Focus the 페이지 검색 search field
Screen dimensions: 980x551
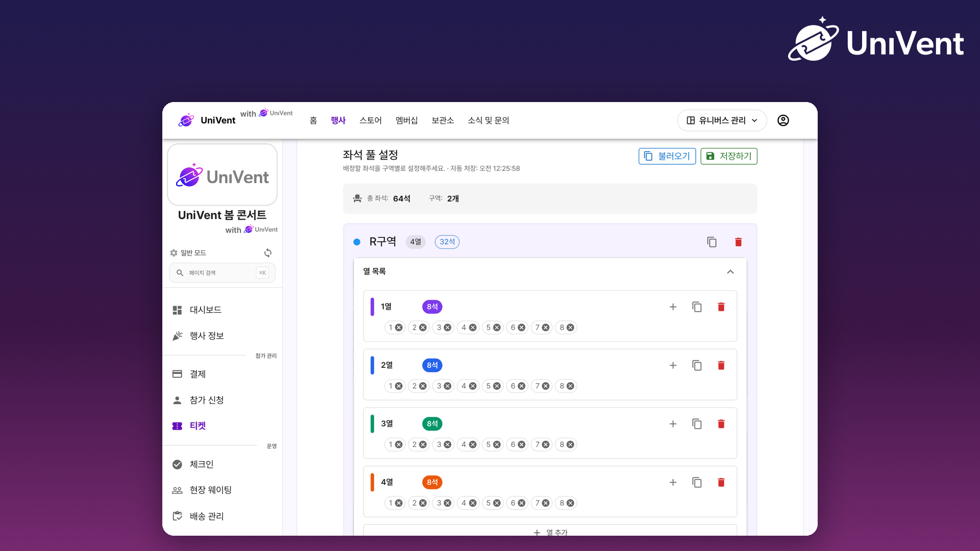222,273
